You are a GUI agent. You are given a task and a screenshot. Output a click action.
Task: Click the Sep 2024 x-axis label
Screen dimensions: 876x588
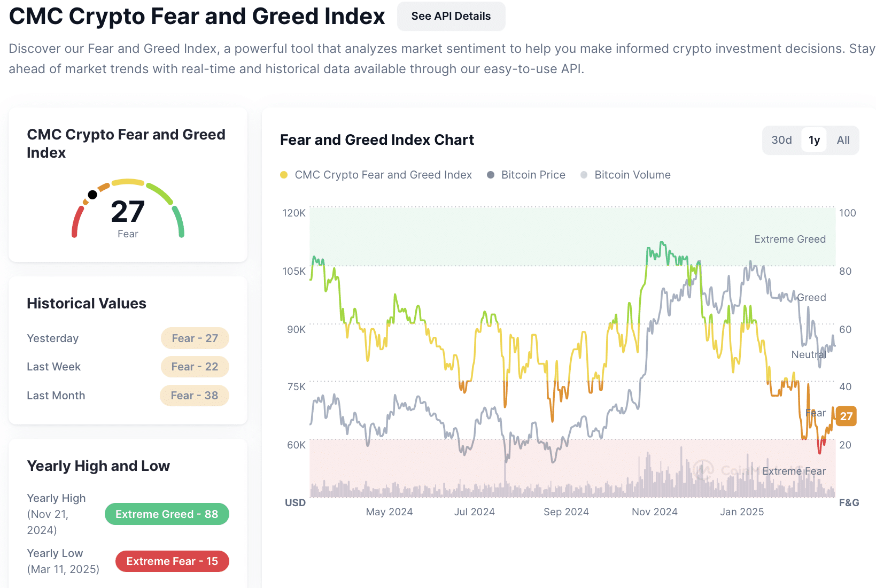point(566,512)
